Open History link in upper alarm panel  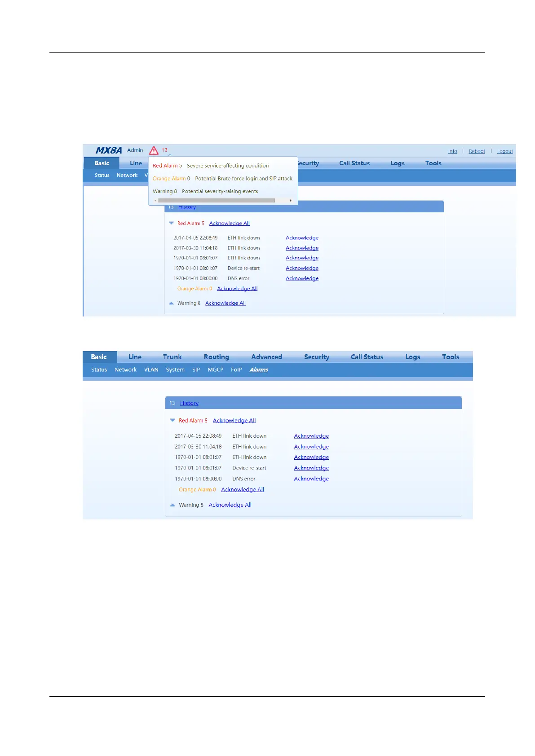pos(187,207)
